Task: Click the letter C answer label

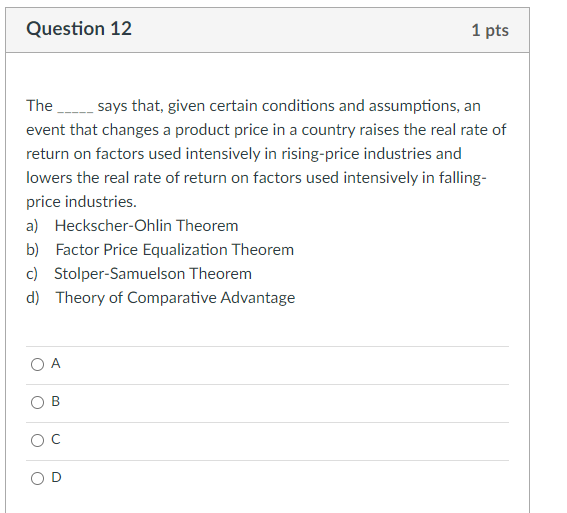Action: coord(56,439)
